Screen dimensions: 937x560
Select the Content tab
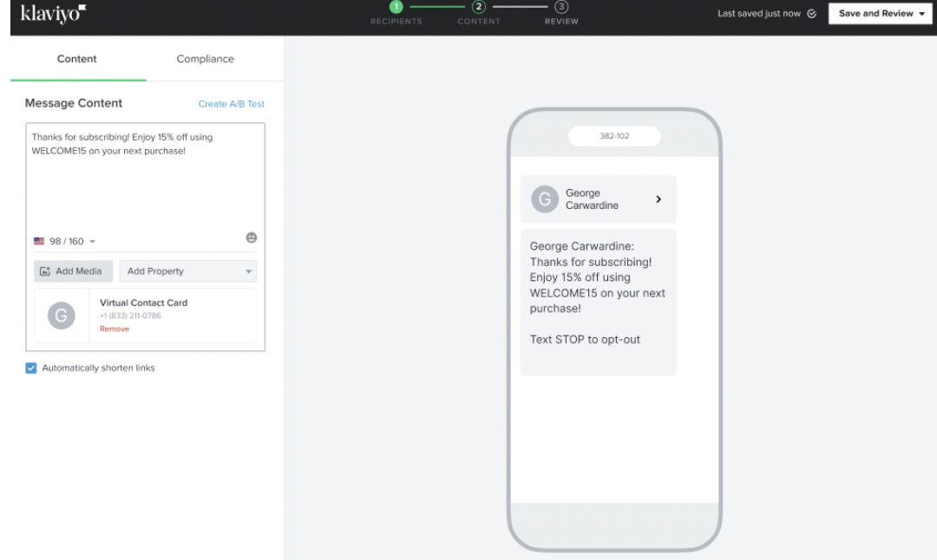tap(77, 59)
